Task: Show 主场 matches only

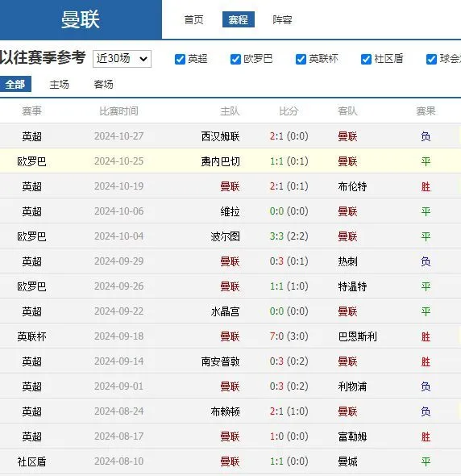Action: (59, 85)
